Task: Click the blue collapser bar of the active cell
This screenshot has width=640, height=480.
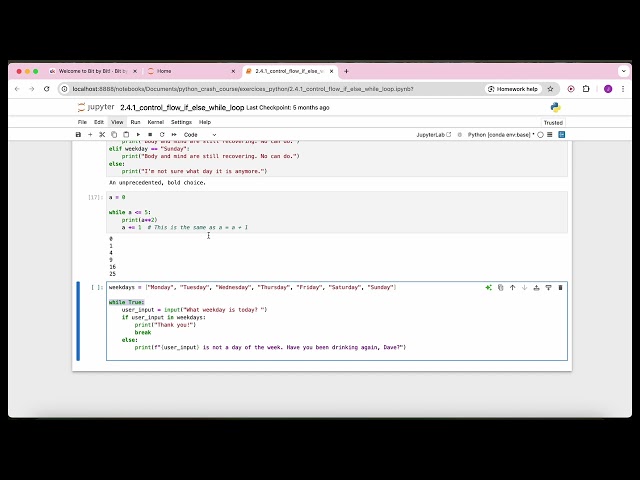Action: [x=78, y=321]
